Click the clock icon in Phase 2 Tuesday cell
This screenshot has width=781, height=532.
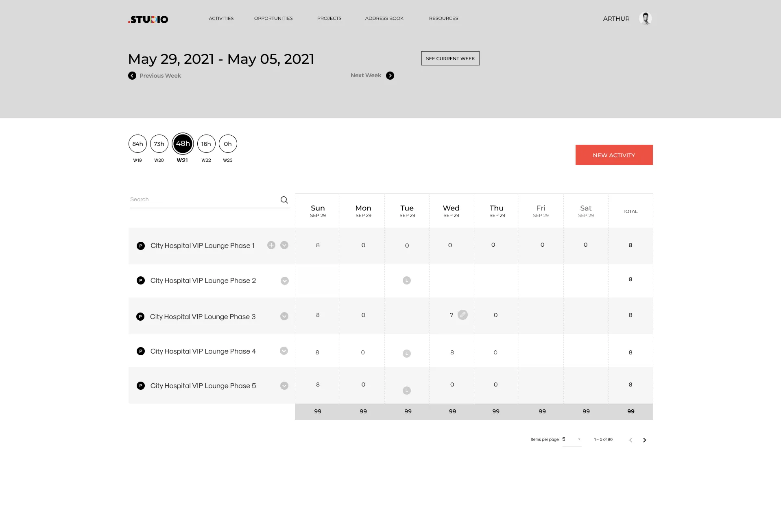pyautogui.click(x=406, y=280)
